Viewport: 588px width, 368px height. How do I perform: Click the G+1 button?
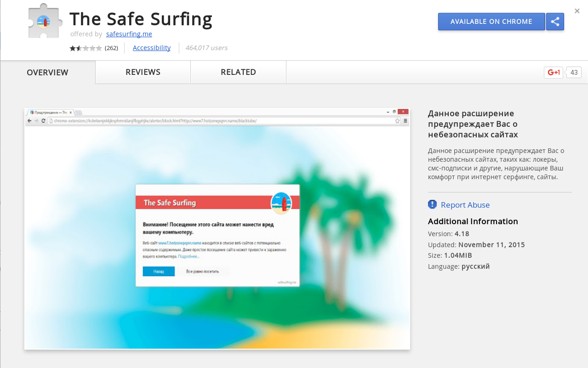tap(554, 73)
